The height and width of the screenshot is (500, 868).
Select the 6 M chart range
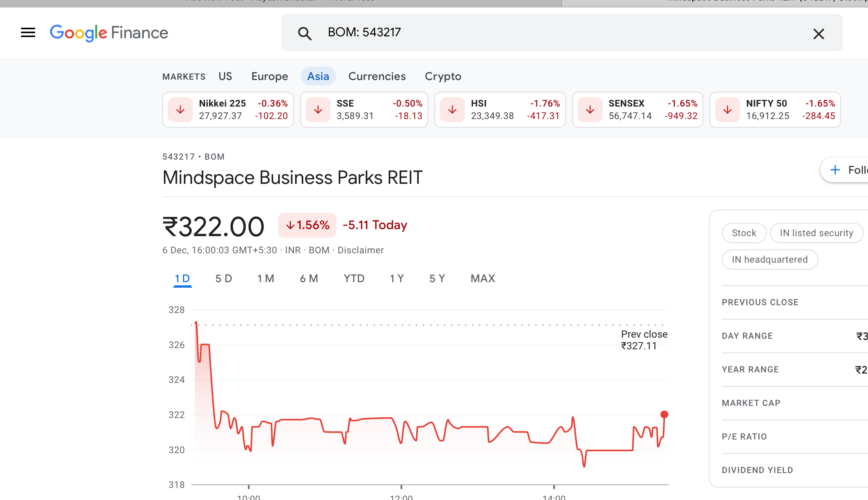309,279
